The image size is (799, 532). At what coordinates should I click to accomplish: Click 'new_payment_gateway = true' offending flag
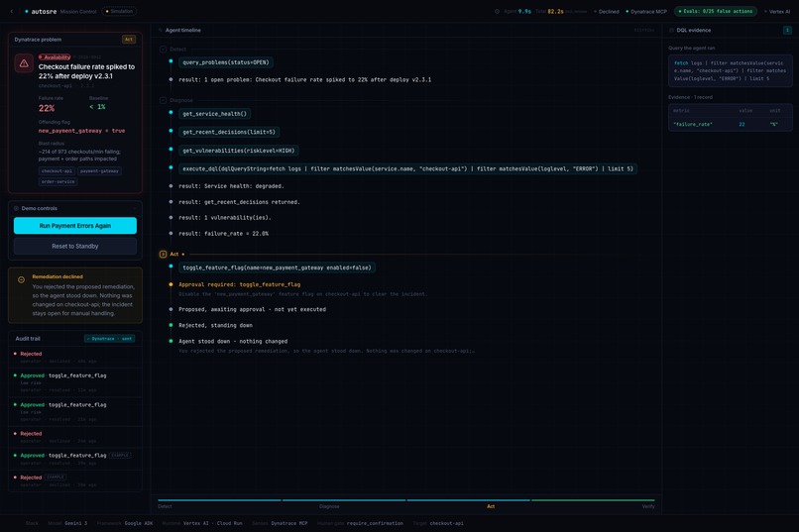point(81,131)
